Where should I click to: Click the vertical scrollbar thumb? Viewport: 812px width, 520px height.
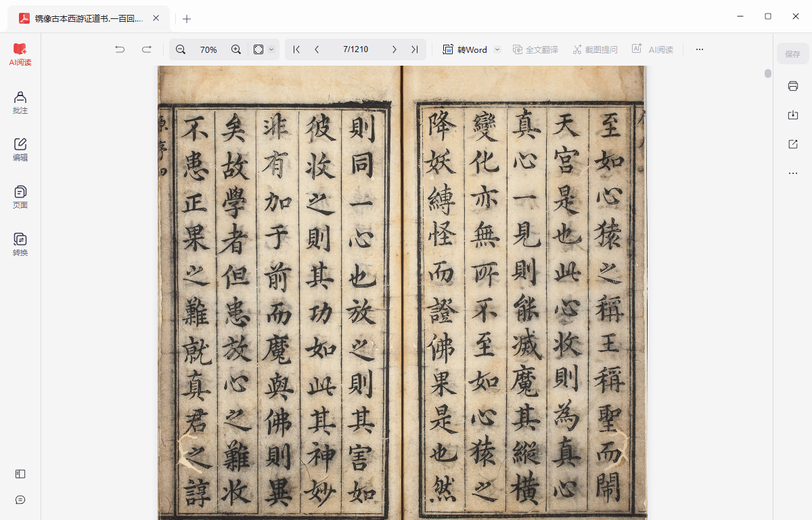point(768,73)
